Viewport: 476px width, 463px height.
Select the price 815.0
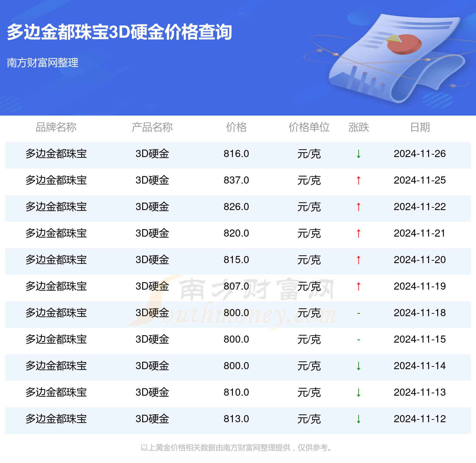click(x=236, y=260)
